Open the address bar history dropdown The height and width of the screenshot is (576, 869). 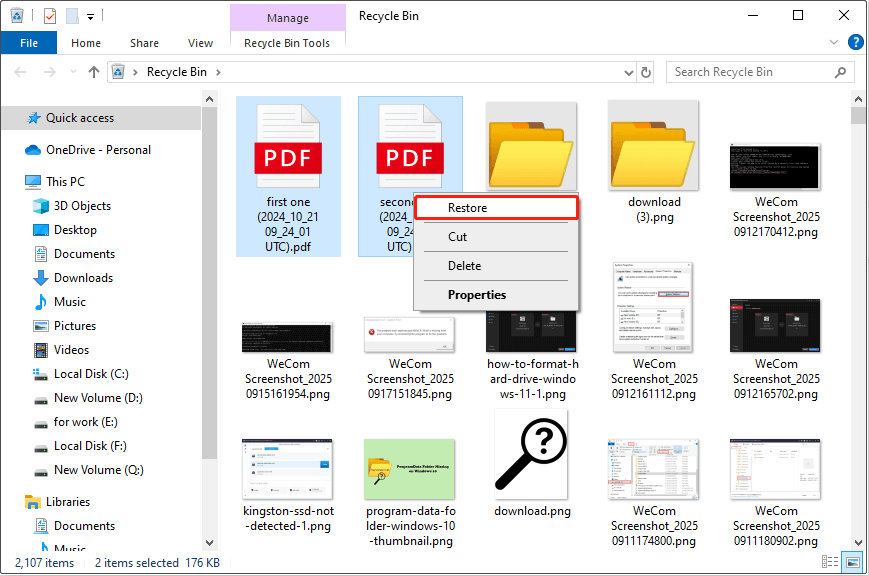[x=627, y=71]
